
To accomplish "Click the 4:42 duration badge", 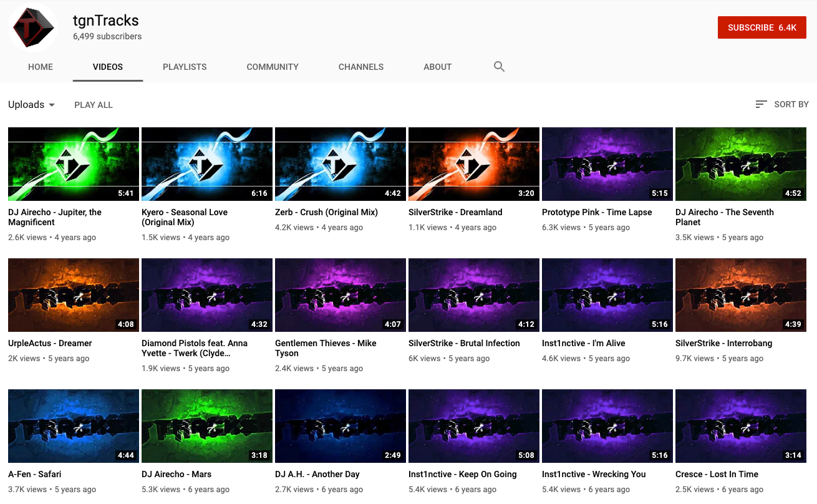I will click(393, 193).
